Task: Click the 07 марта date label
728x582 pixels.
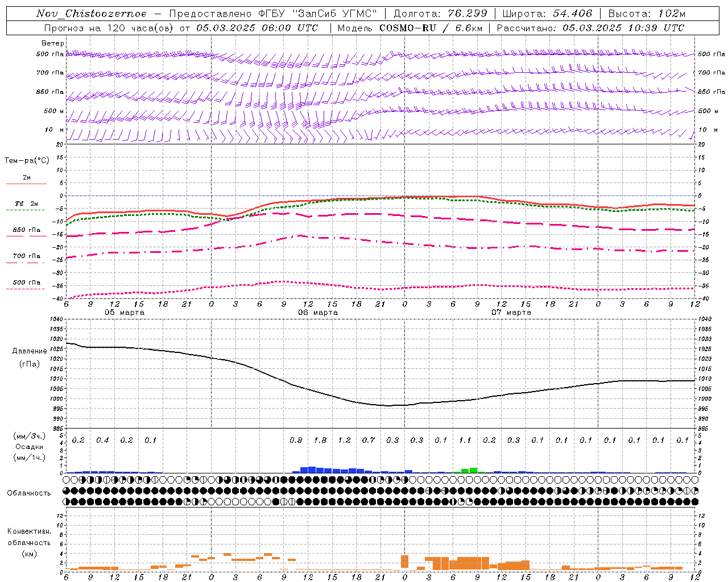Action: tap(511, 313)
